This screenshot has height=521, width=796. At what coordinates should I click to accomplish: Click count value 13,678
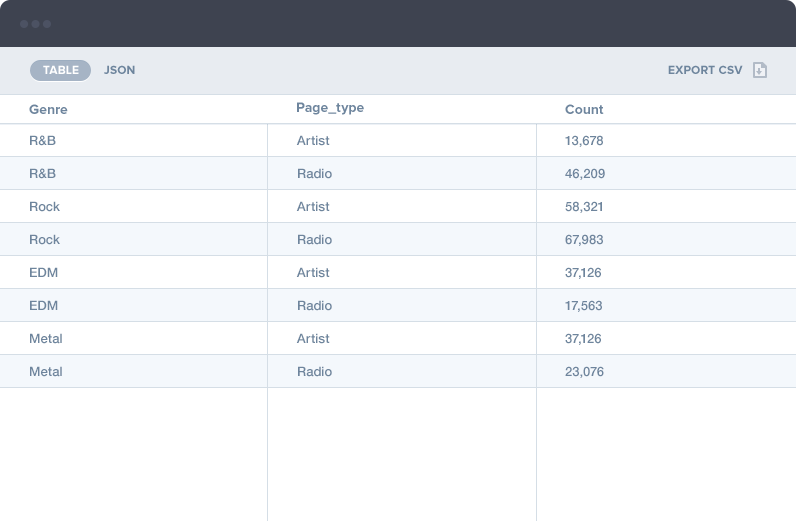(x=584, y=141)
